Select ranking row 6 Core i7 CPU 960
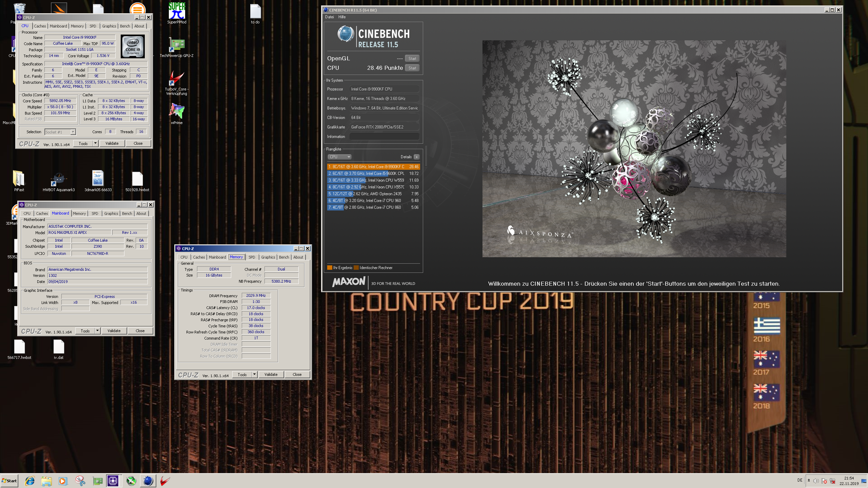The width and height of the screenshot is (868, 488). click(x=373, y=201)
